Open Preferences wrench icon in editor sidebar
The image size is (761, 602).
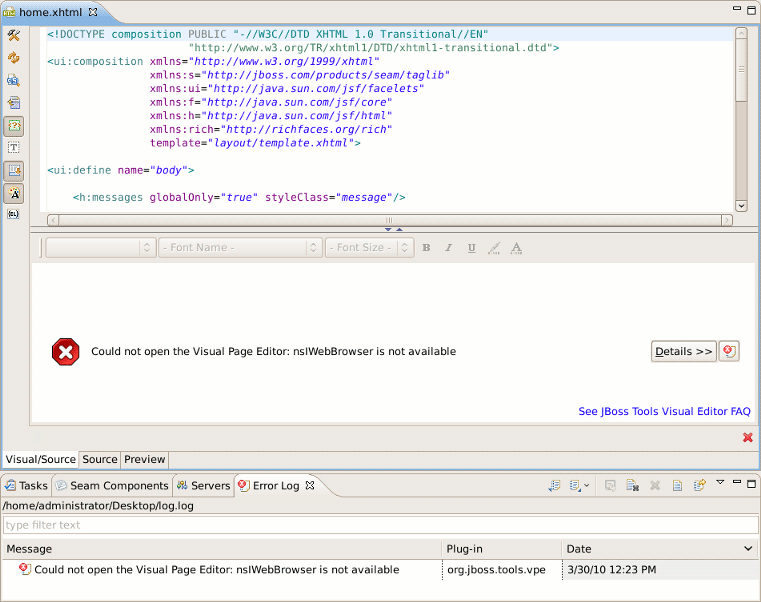[x=14, y=36]
